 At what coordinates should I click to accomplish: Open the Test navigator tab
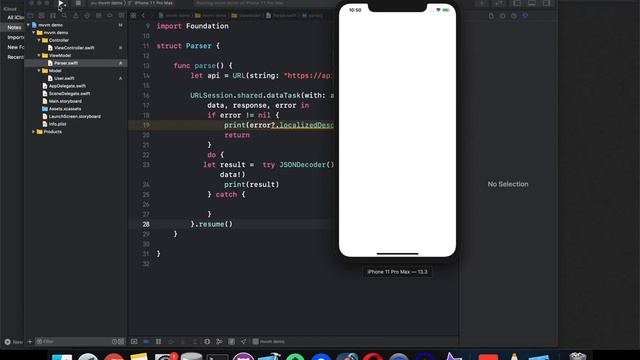[87, 16]
